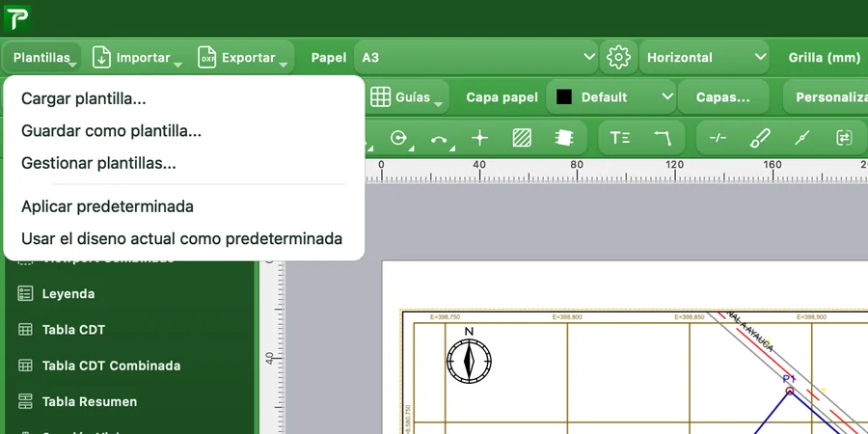
Task: Select the break line tool
Action: 718,138
